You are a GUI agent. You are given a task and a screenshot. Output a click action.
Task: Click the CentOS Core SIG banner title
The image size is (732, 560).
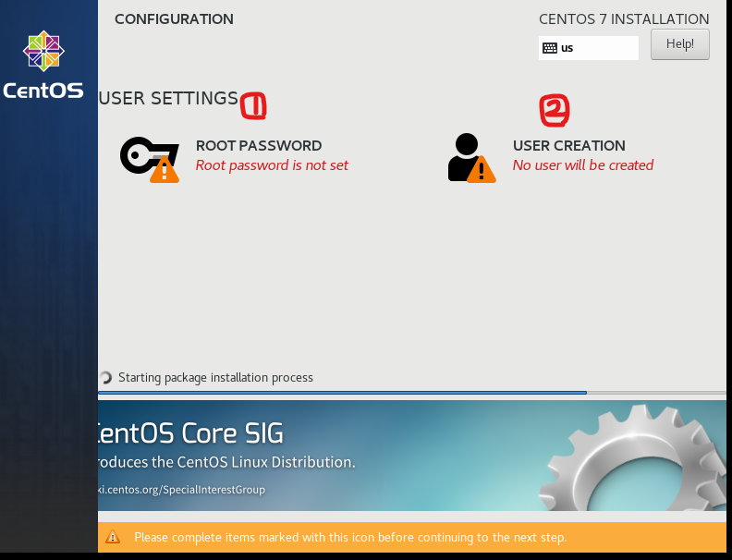tap(189, 433)
